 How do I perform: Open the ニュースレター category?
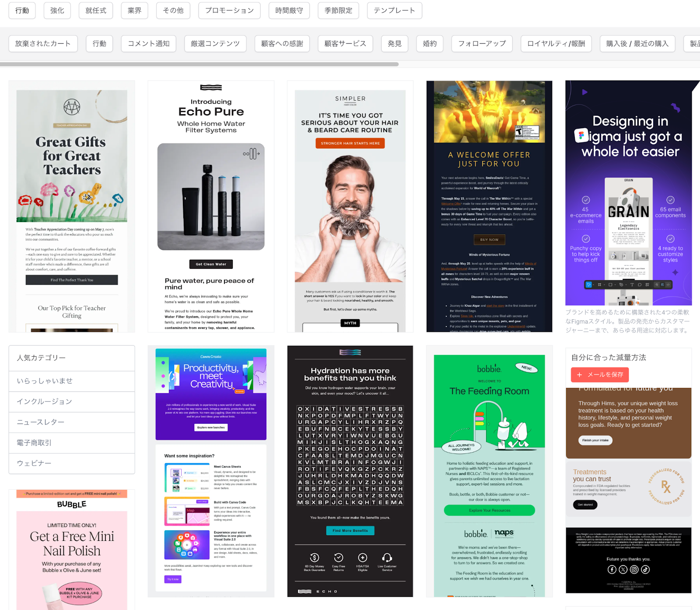(72, 422)
